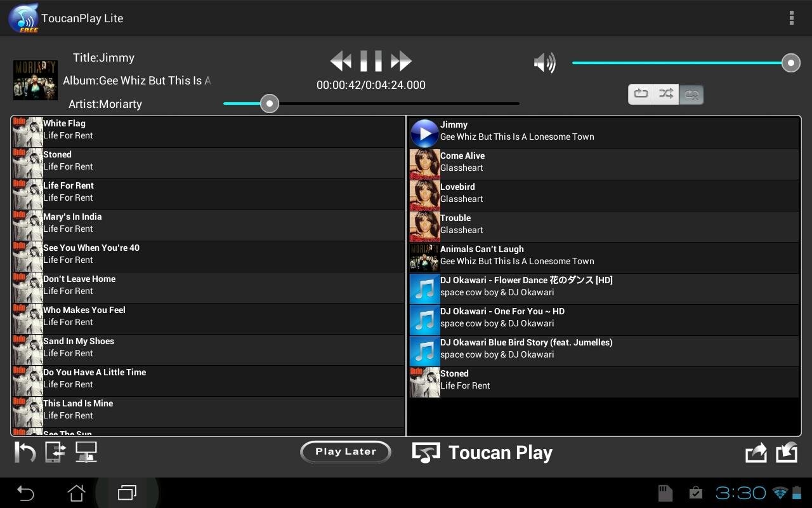Toggle the crossed-out repeat button
812x508 pixels.
tap(691, 94)
